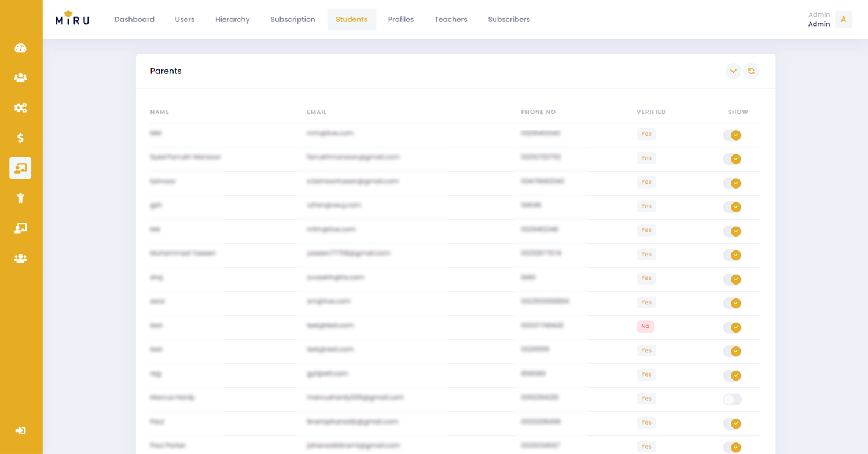Screen dimensions: 868x454
Task: Go to the Subscription tab
Action: pos(292,19)
